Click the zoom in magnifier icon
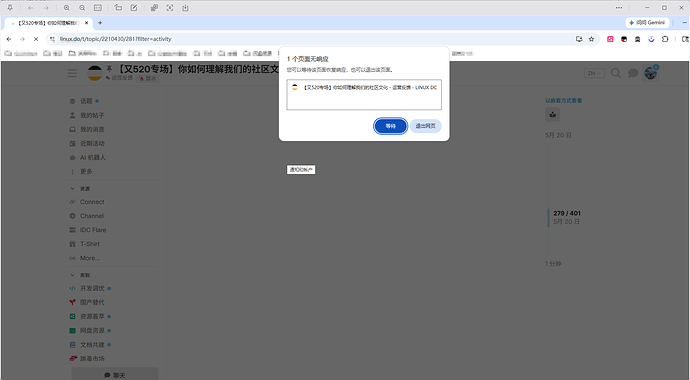Viewport: 690px width, 380px height. [x=66, y=8]
